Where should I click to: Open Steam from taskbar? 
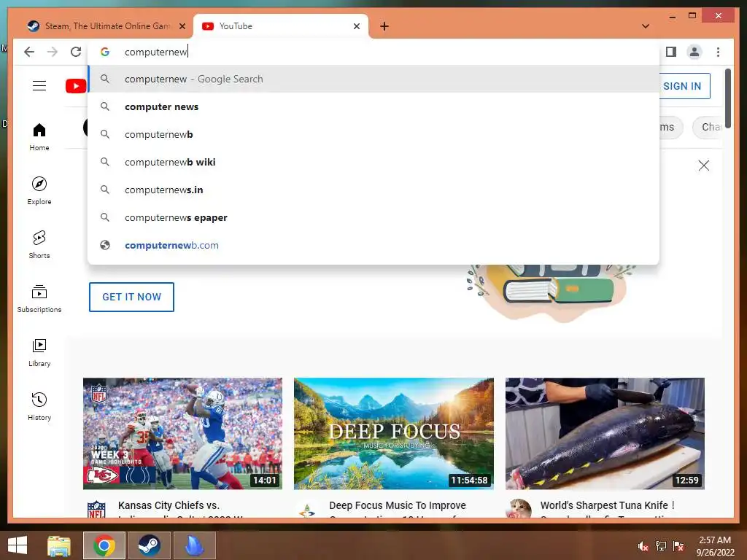pyautogui.click(x=149, y=545)
